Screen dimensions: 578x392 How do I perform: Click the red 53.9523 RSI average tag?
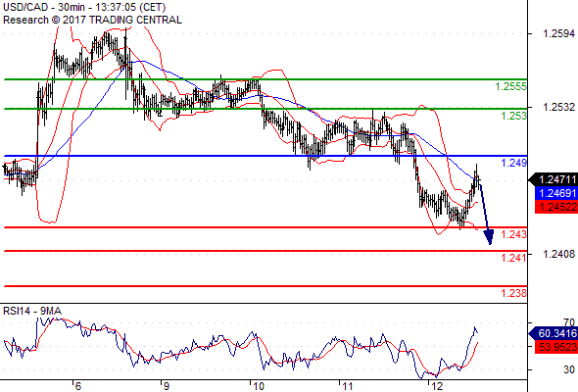pos(556,347)
